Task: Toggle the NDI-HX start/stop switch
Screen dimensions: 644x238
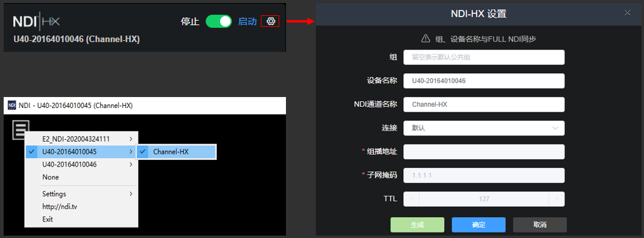Action: pyautogui.click(x=219, y=21)
